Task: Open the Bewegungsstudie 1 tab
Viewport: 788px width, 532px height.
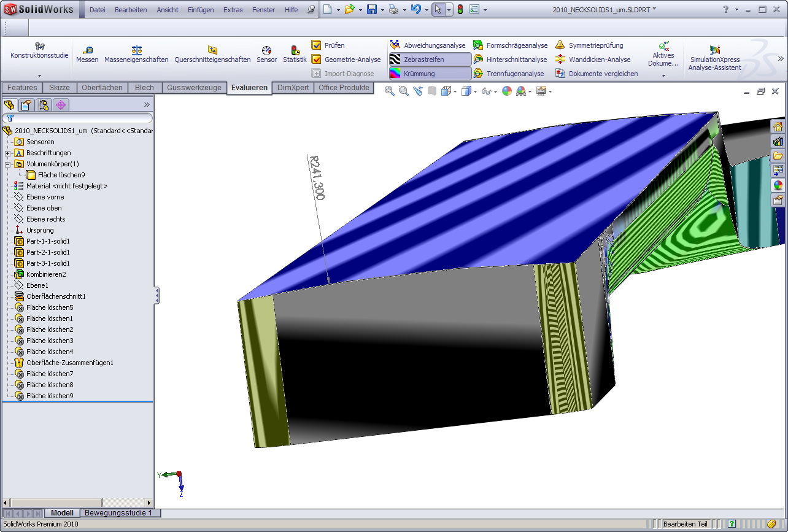Action: (x=118, y=513)
